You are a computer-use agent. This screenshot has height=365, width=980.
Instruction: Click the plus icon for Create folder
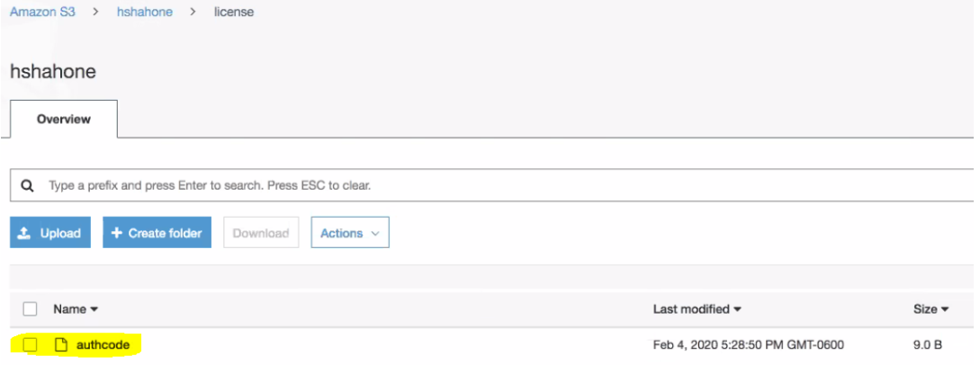(x=116, y=234)
